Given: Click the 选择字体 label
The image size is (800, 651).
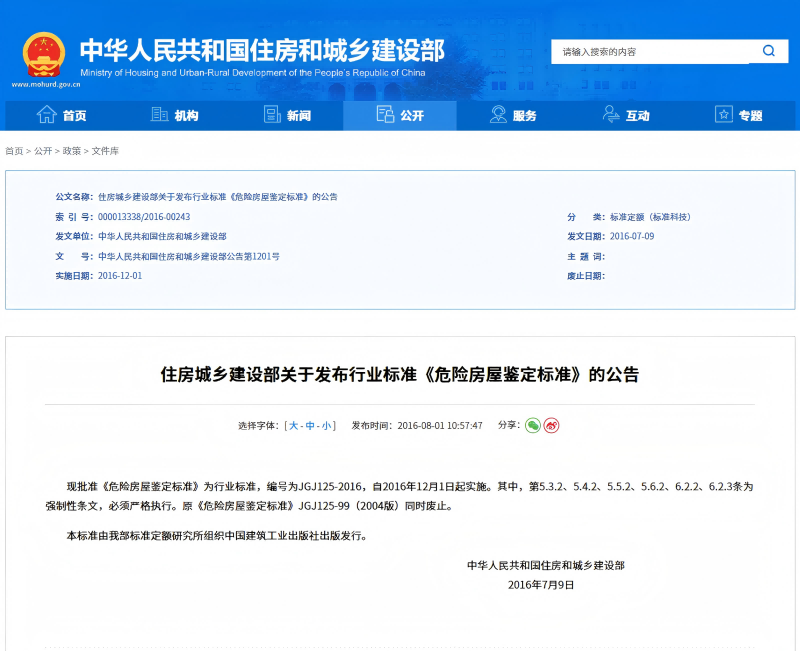Looking at the screenshot, I should click(258, 425).
